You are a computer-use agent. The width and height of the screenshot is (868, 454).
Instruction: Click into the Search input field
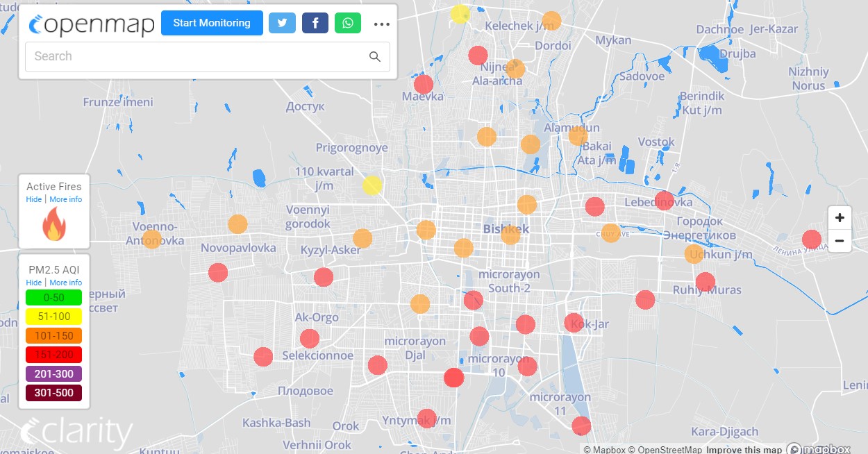194,57
